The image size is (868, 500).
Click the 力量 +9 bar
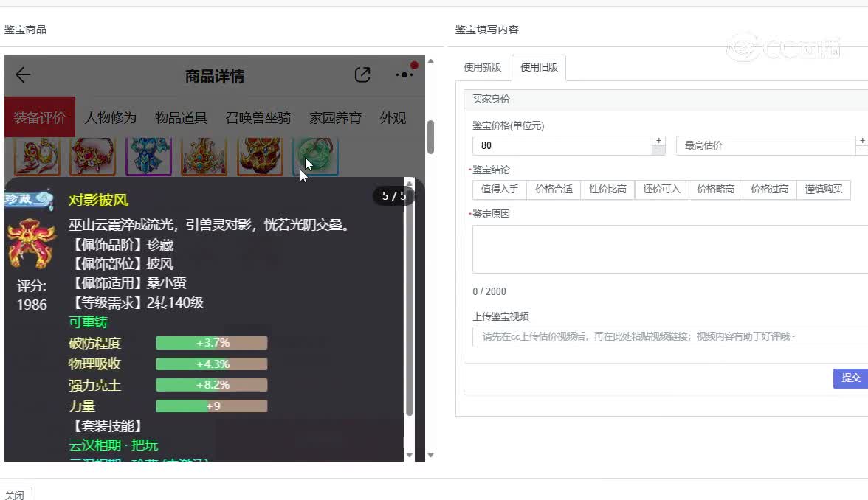[x=211, y=406]
